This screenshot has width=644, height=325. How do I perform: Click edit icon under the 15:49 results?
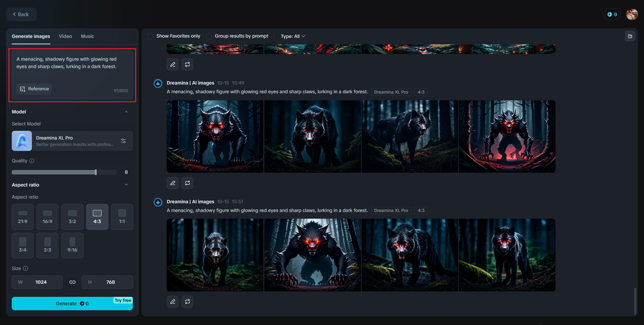click(173, 183)
